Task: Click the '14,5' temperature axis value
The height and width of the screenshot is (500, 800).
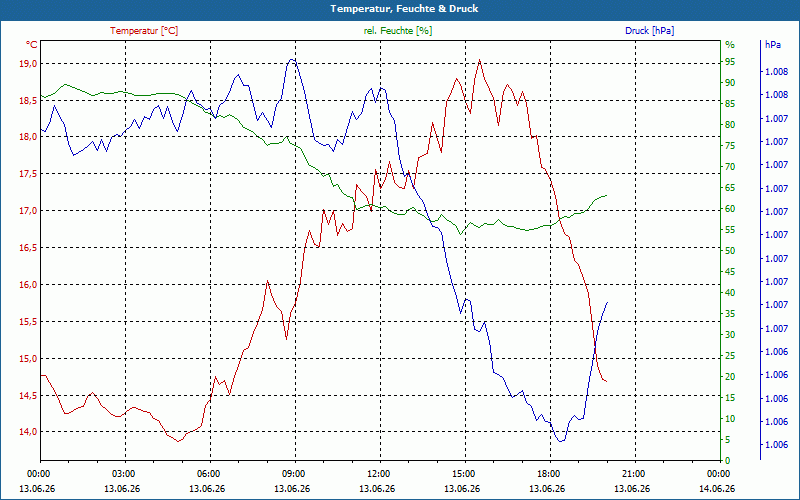Action: 28,395
